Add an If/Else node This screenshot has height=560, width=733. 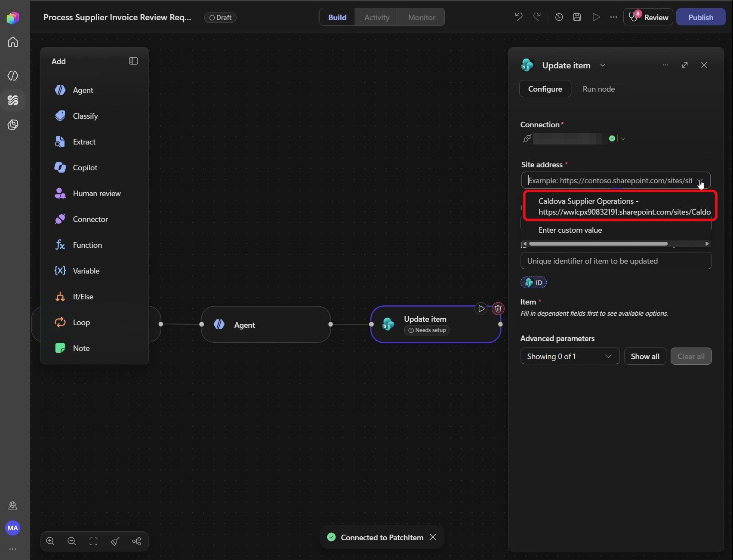(95, 296)
